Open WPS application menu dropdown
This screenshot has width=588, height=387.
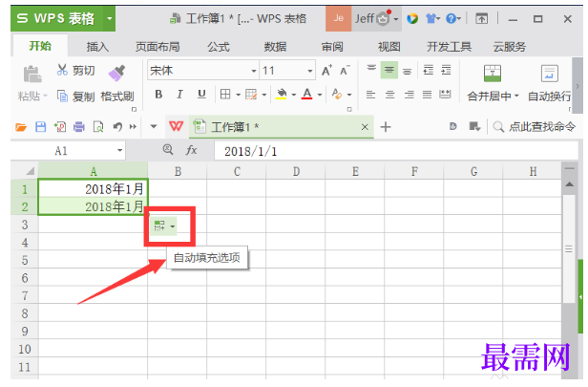click(x=109, y=18)
